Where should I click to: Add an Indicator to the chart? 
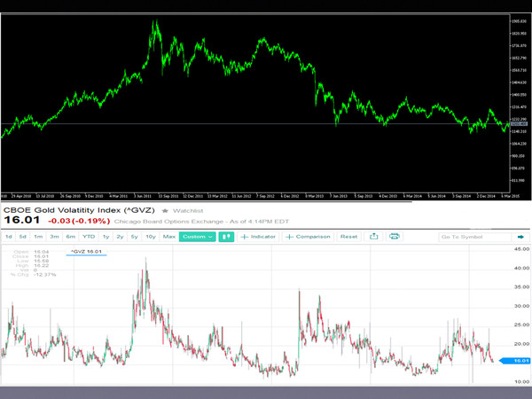pyautogui.click(x=258, y=237)
